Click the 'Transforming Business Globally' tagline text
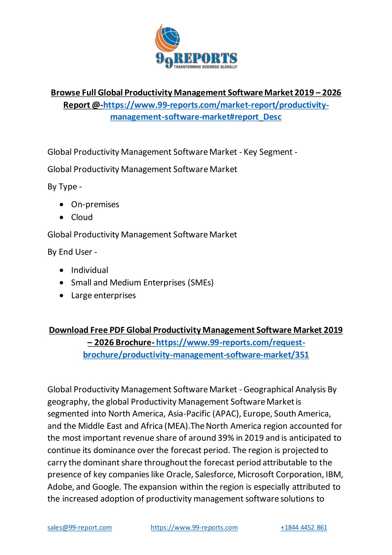The width and height of the screenshot is (392, 555). 206,67
